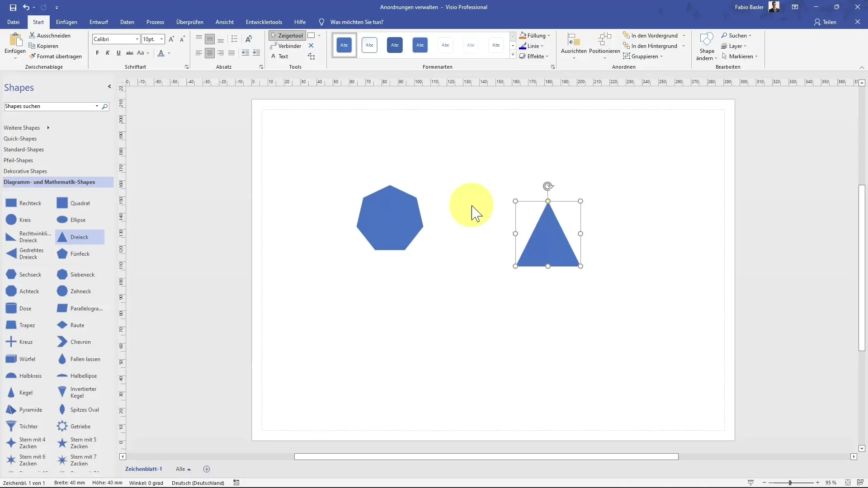
Task: Open the font size 10pt dropdown
Action: tap(161, 39)
